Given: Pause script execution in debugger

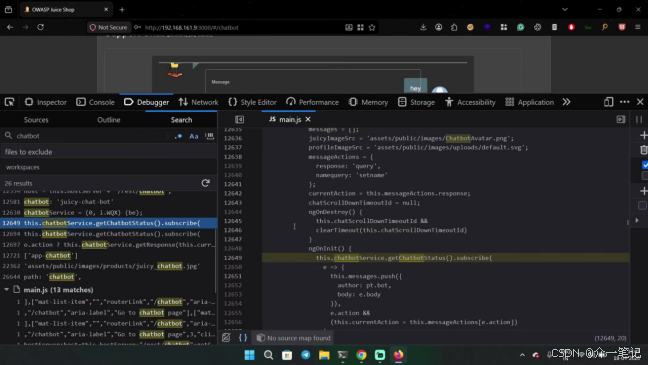Looking at the screenshot, I should click(639, 119).
